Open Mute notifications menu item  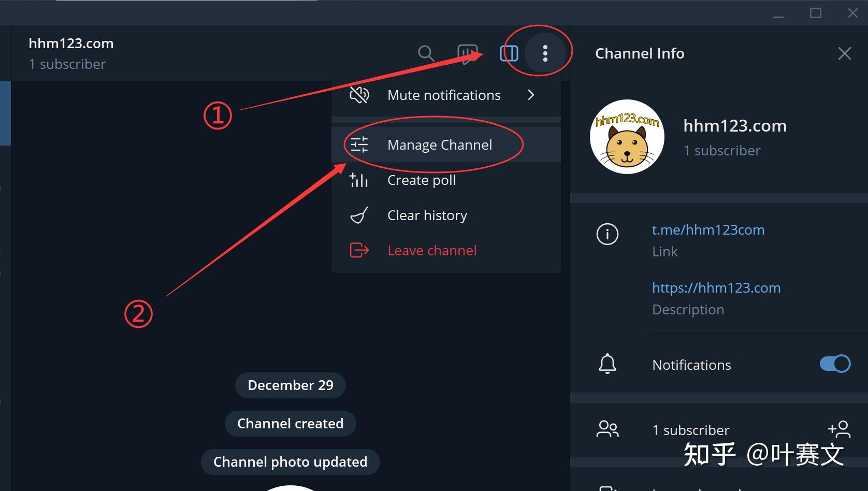(443, 95)
